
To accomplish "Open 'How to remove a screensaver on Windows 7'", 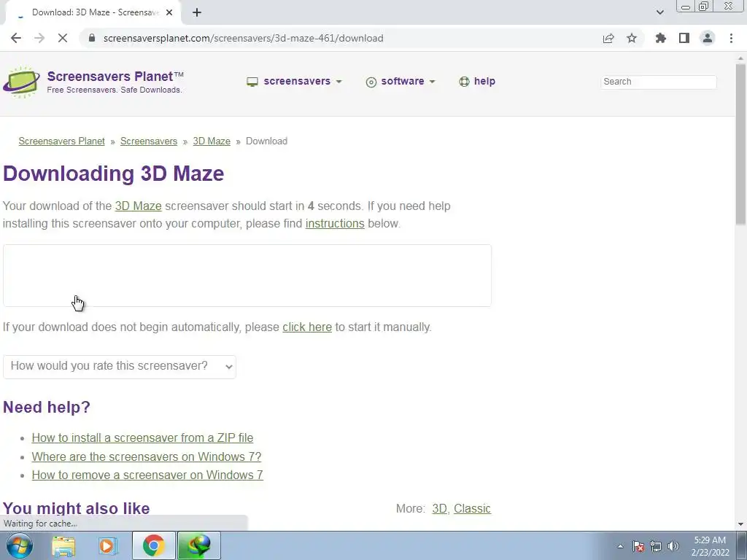I will click(147, 475).
